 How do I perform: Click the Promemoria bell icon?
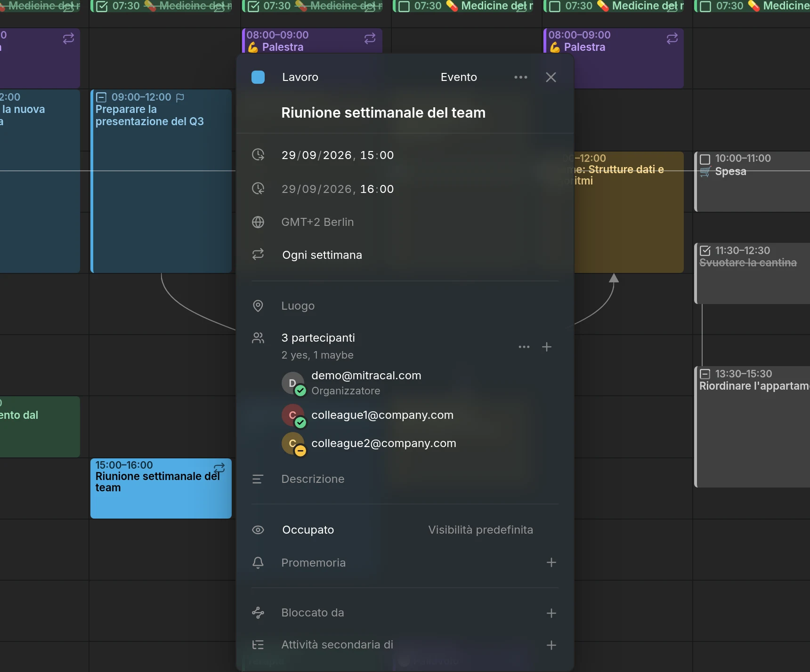[258, 563]
